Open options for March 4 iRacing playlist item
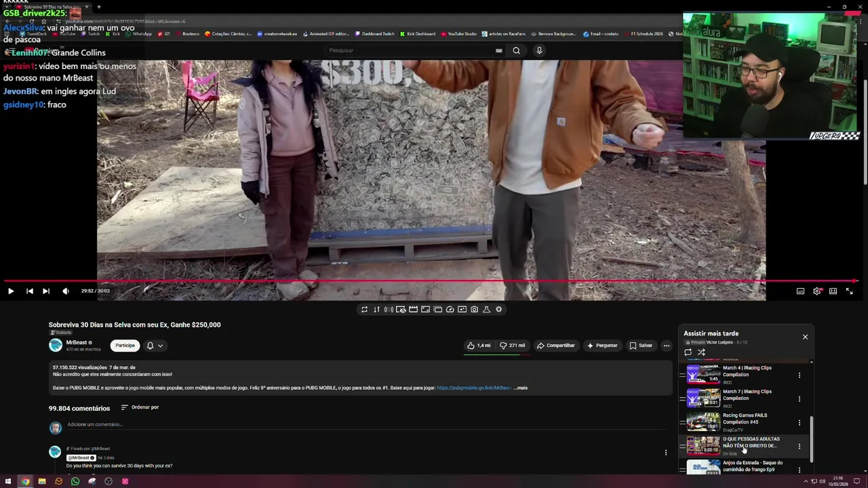The height and width of the screenshot is (488, 868). (x=799, y=375)
